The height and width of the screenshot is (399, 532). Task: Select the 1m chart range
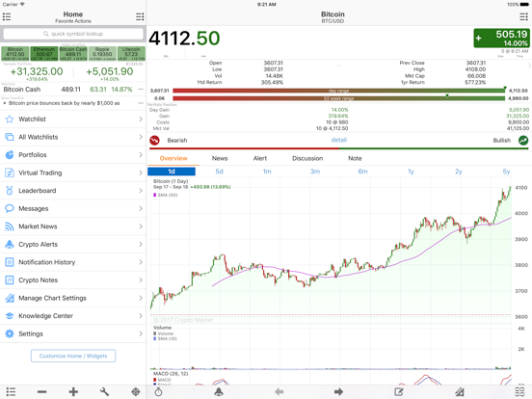[x=267, y=172]
